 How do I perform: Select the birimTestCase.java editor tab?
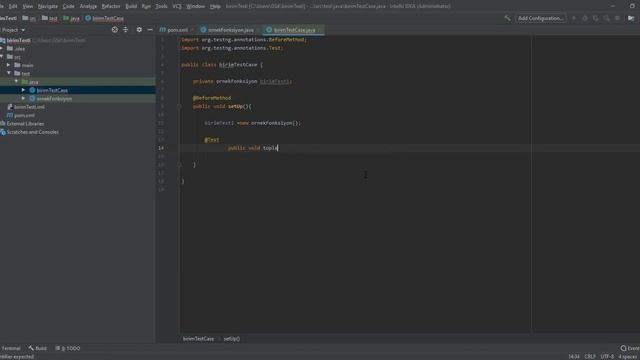tap(294, 30)
